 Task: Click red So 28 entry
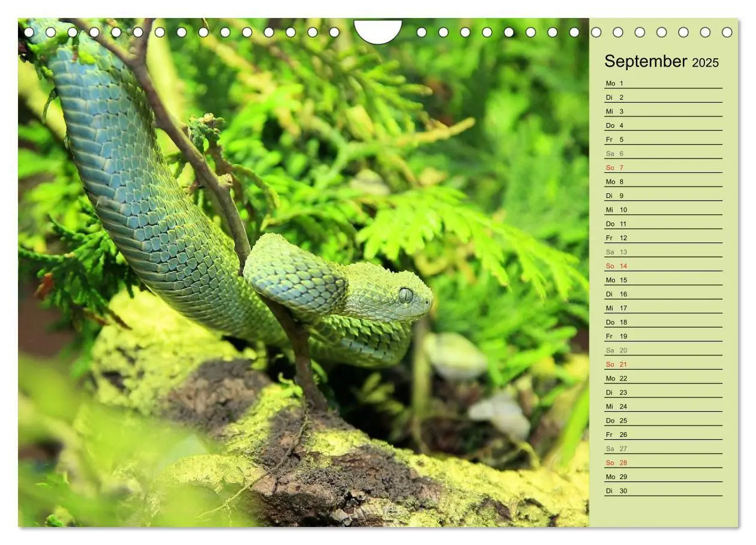663,463
